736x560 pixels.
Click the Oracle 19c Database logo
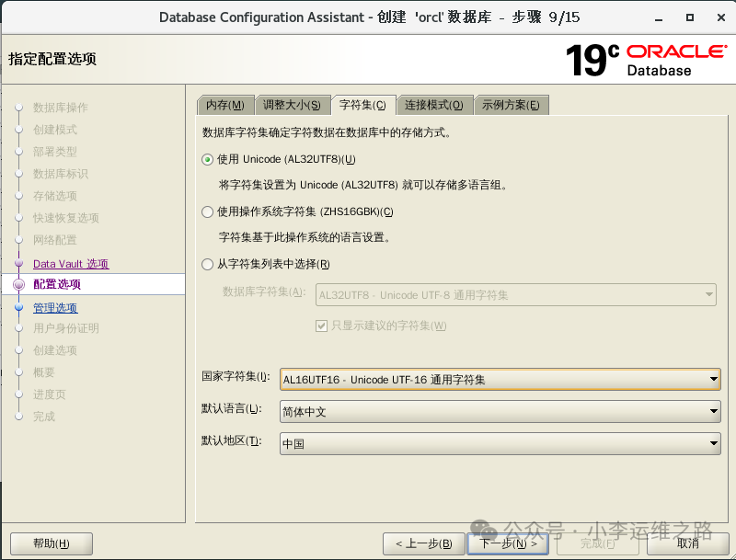pos(647,60)
